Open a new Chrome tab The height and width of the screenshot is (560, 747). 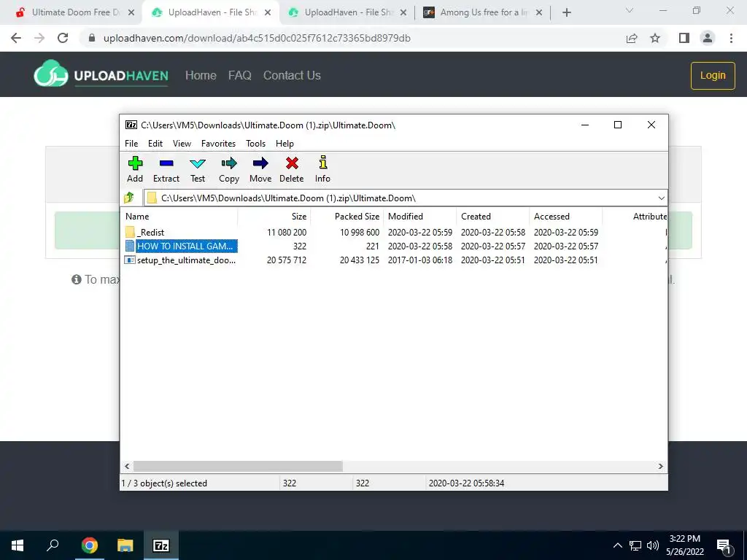click(x=566, y=12)
